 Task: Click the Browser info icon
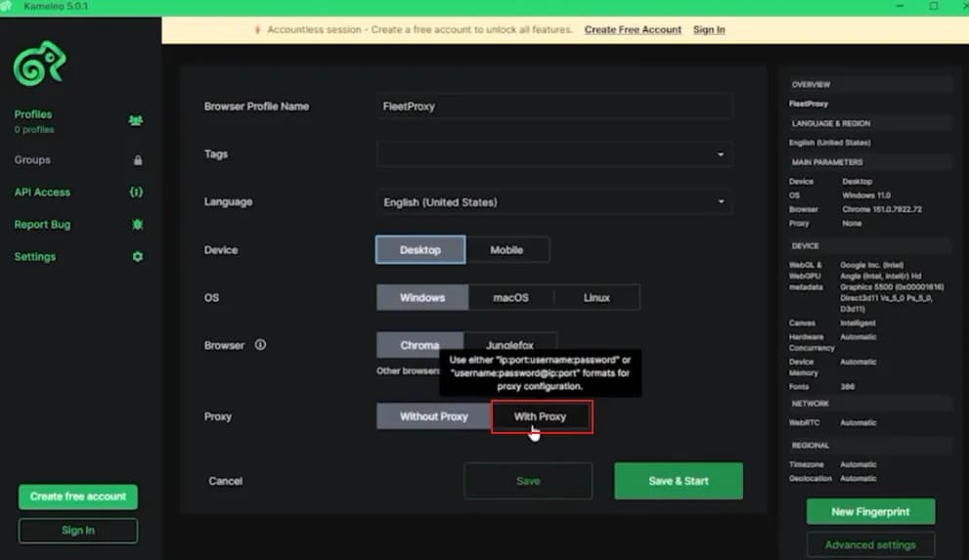[x=260, y=345]
